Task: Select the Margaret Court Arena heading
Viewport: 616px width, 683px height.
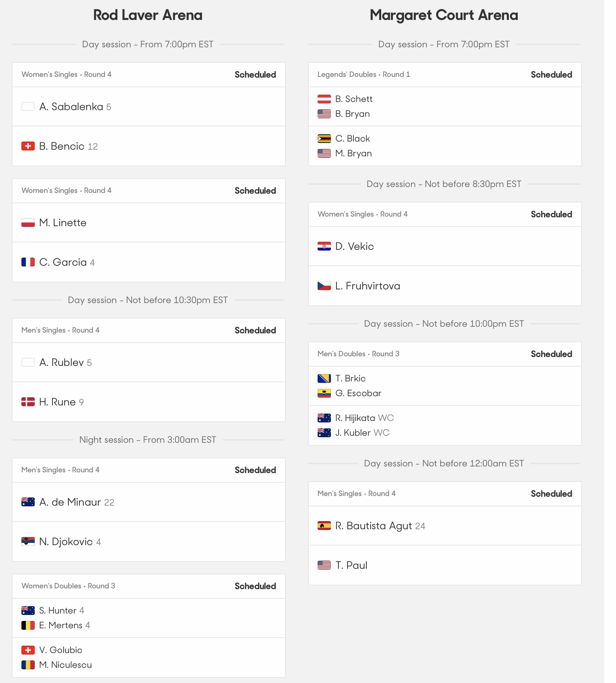Action: pos(444,15)
